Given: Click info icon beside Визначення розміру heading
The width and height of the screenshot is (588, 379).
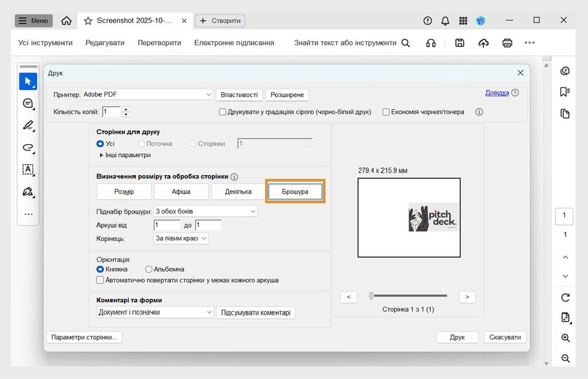Looking at the screenshot, I should pos(234,177).
